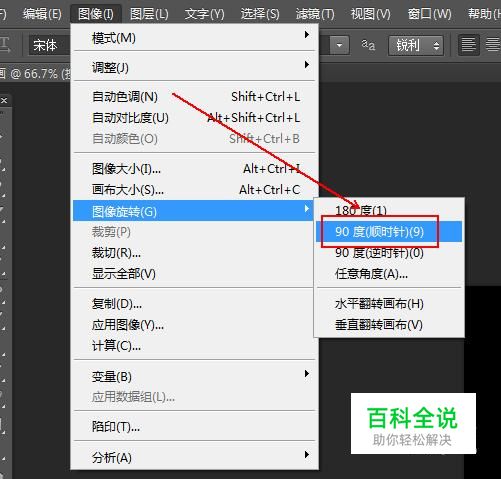The height and width of the screenshot is (479, 501).
Task: Choose 陷印(T)... from the menu
Action: 194,426
